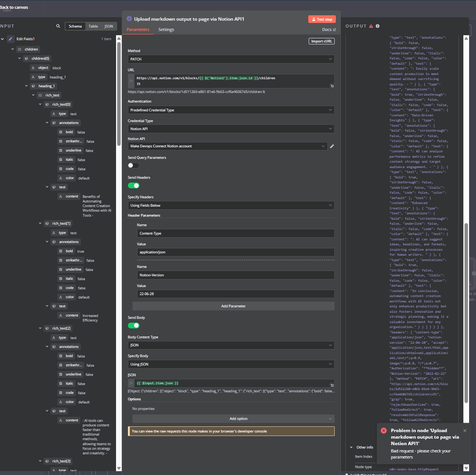The image size is (476, 475).
Task: Click the red error icon in notification
Action: coord(384,431)
